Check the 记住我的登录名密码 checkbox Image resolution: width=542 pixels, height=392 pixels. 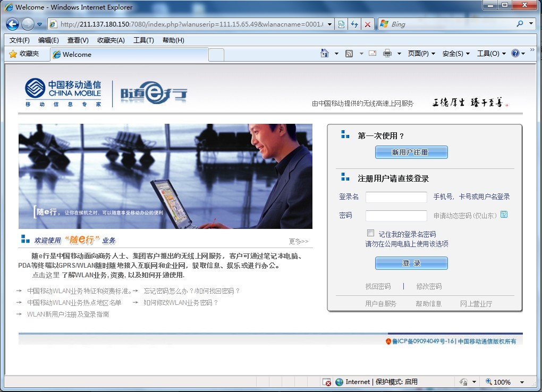(370, 233)
